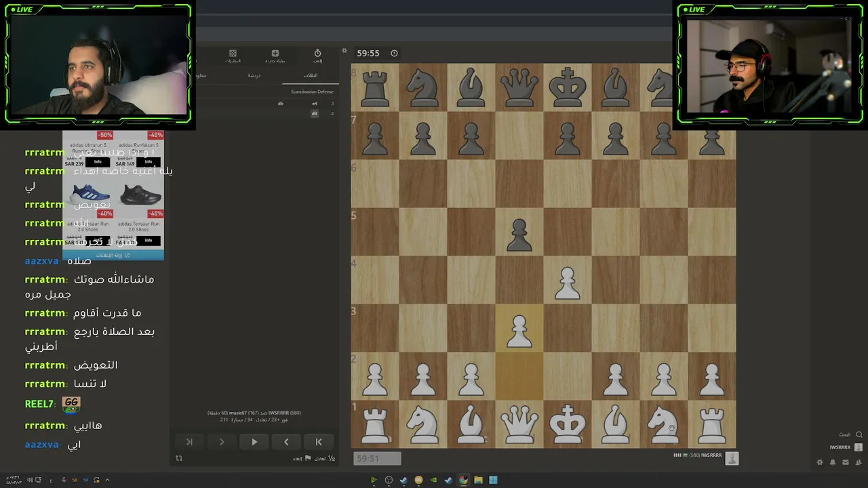Select highlighted move d3 in the move list

click(x=315, y=113)
